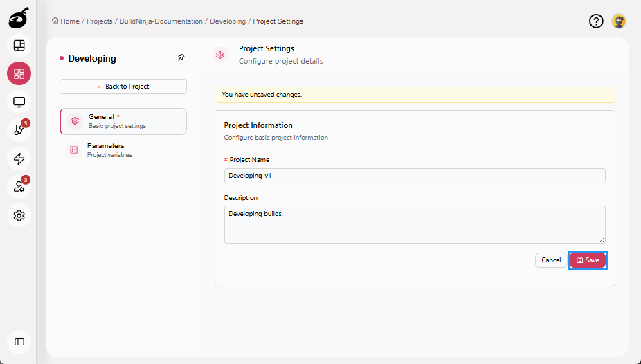Open Developing breadcrumb link

228,21
